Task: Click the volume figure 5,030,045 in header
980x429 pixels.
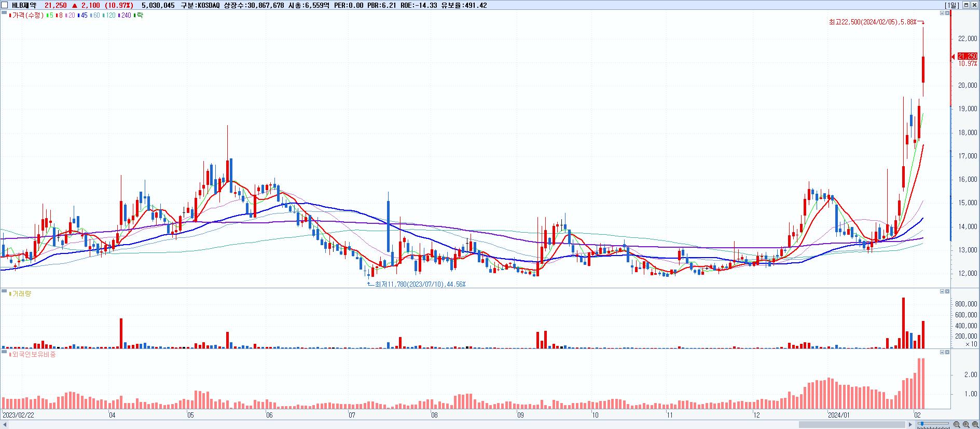Action: click(x=158, y=5)
